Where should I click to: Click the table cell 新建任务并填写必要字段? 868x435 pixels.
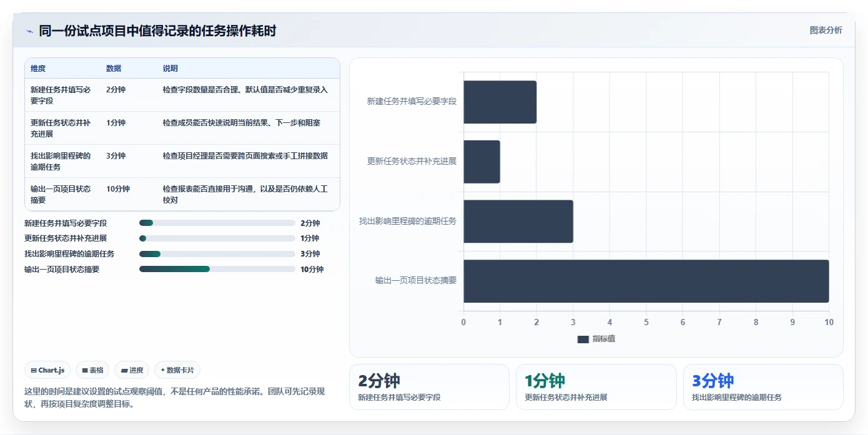(61, 95)
